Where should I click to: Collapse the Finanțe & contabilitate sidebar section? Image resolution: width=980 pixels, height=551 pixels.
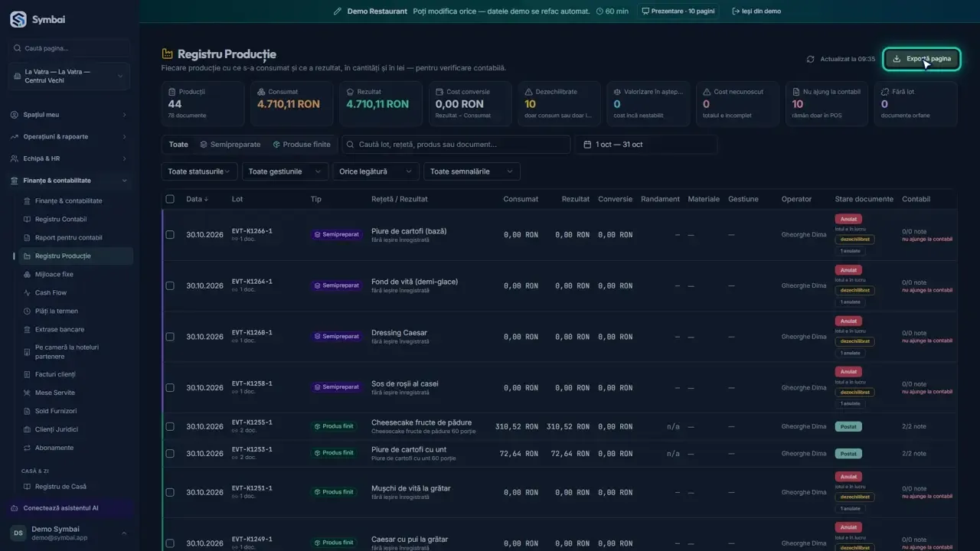70,181
